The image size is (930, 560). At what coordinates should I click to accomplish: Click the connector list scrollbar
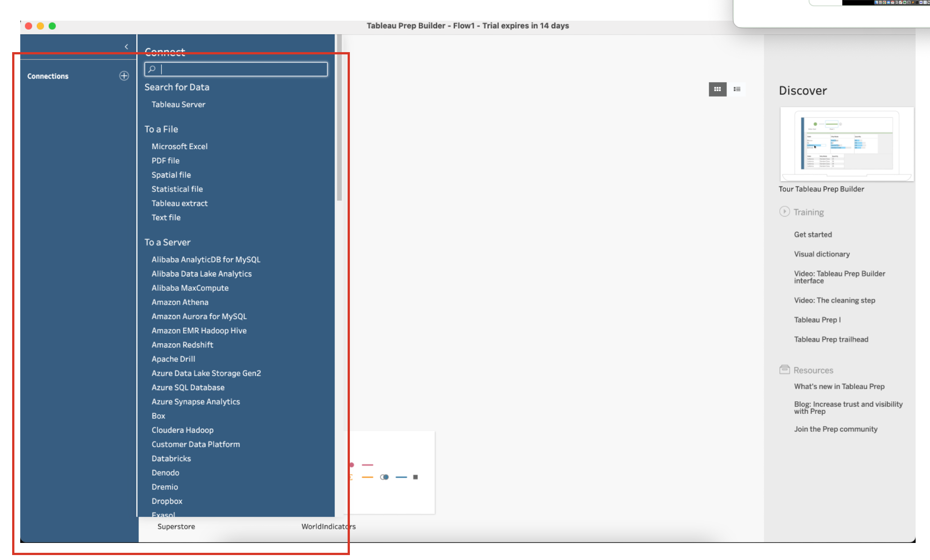pyautogui.click(x=339, y=118)
